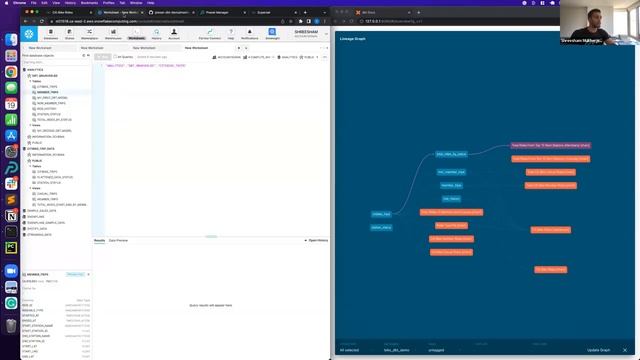The width and height of the screenshot is (640, 360).
Task: Open the Partner Connect icon
Action: pos(210,34)
